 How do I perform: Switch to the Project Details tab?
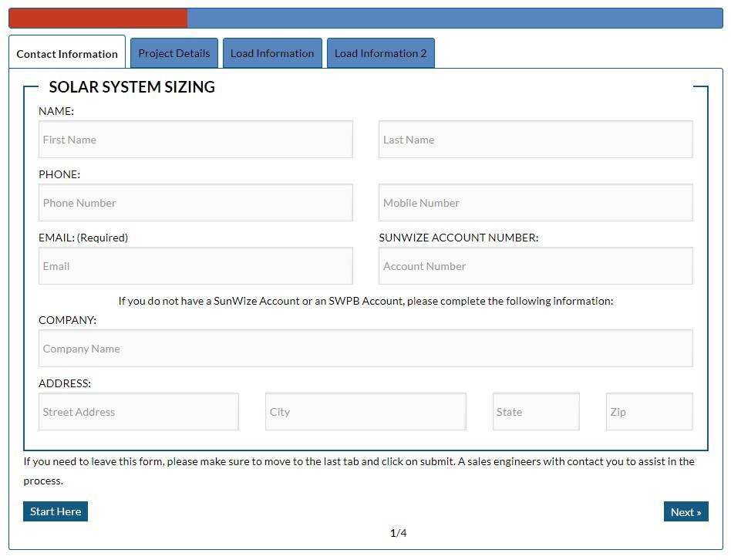tap(174, 53)
